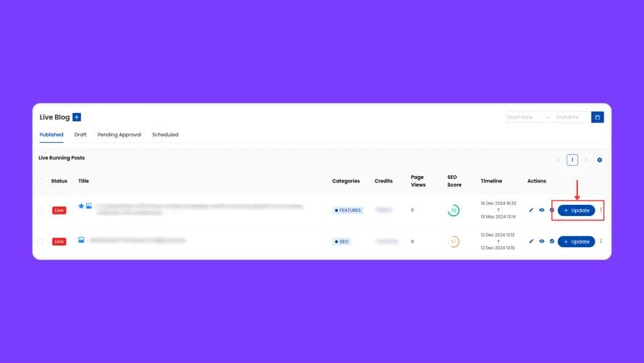The height and width of the screenshot is (363, 644).
Task: Click Update button on SEO post
Action: tap(576, 242)
